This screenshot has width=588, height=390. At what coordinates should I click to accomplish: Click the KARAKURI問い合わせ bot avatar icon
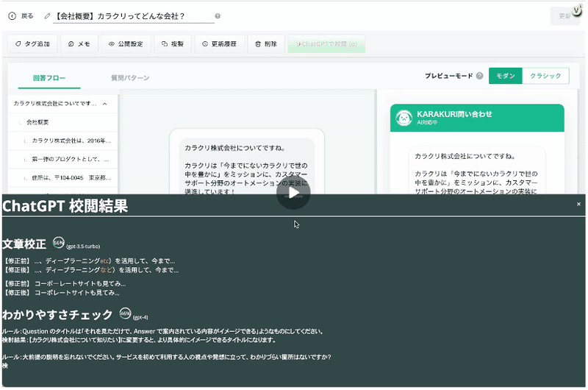[x=404, y=118]
